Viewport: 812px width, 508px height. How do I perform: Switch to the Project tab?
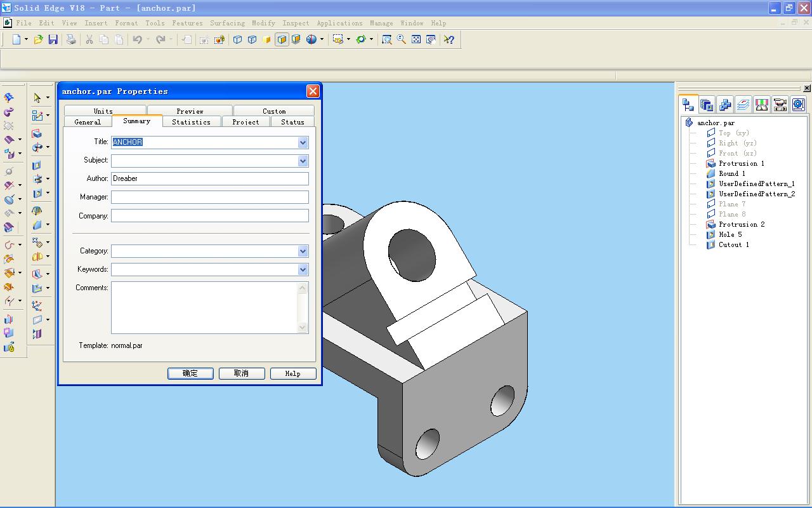click(x=246, y=122)
